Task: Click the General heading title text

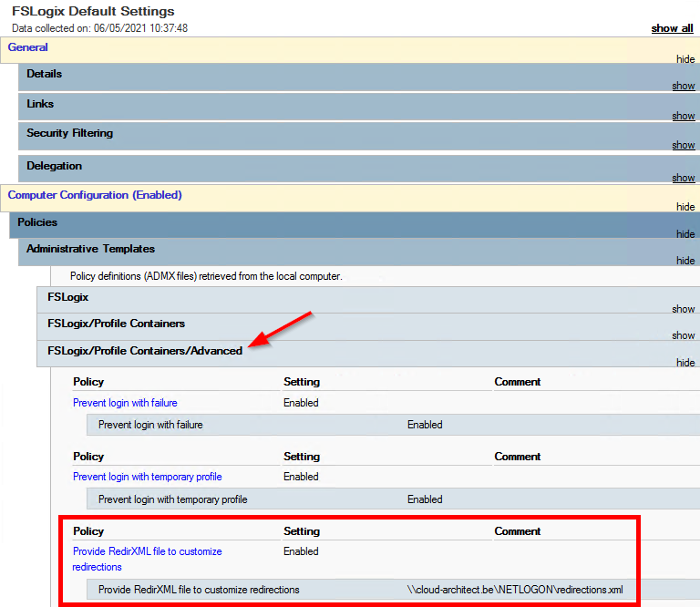Action: [x=28, y=46]
